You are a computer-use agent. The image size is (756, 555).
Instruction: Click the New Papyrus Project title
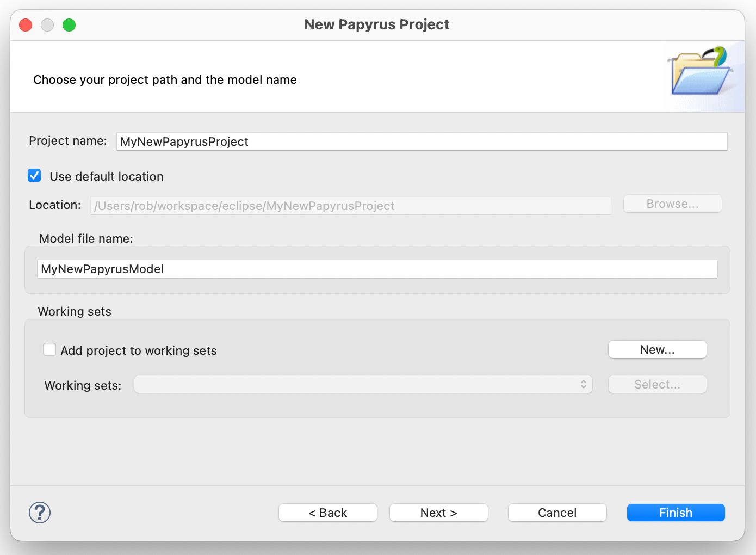(377, 24)
